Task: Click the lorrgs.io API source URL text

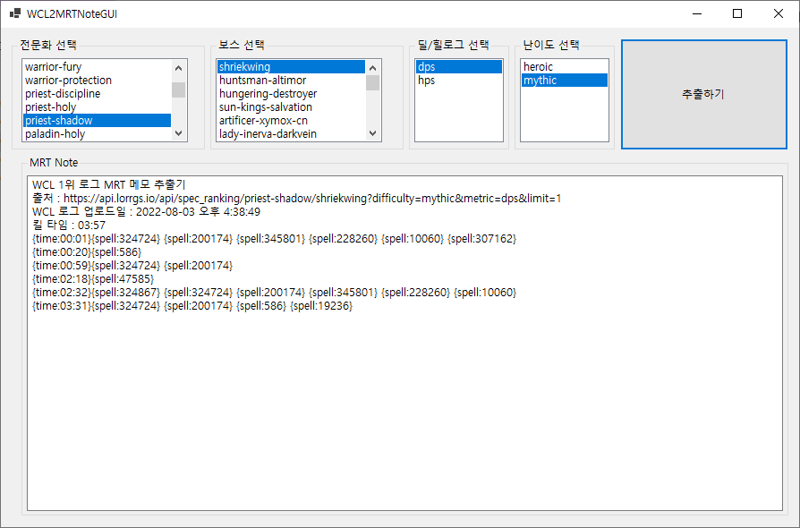Action: click(312, 198)
